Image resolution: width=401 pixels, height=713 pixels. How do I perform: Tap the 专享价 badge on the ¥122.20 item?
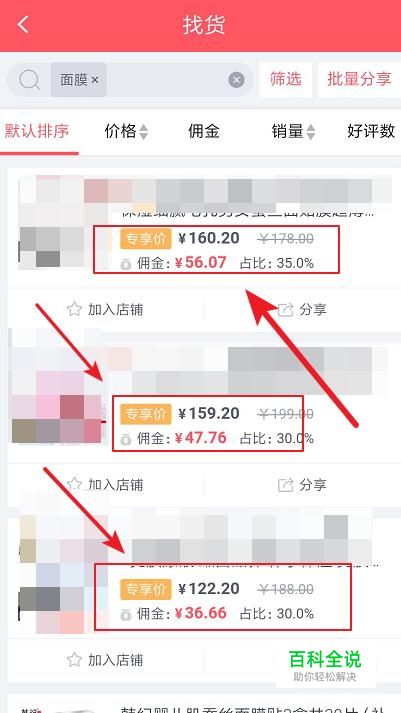pos(145,589)
